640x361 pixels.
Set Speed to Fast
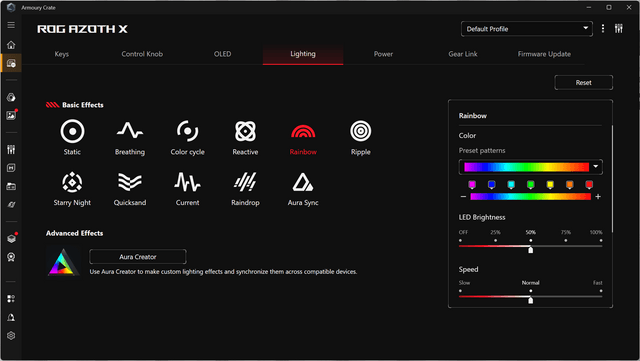[601, 291]
